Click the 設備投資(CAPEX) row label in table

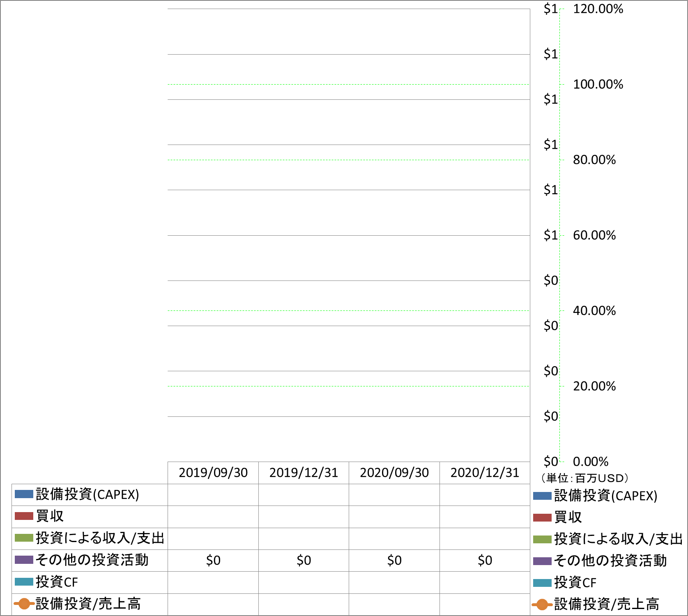point(87,494)
